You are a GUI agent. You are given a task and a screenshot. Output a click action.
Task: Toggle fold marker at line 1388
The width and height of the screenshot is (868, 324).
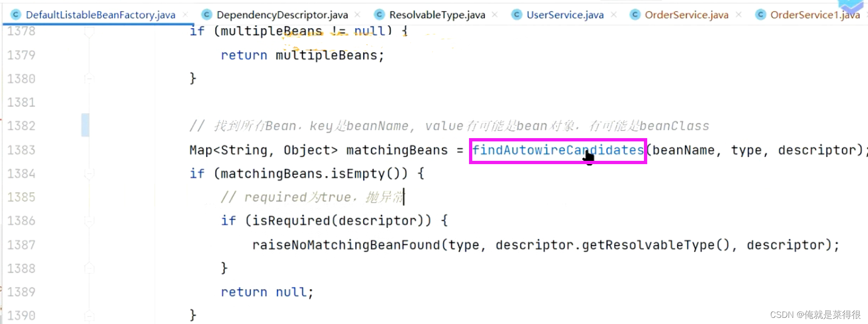coord(89,269)
